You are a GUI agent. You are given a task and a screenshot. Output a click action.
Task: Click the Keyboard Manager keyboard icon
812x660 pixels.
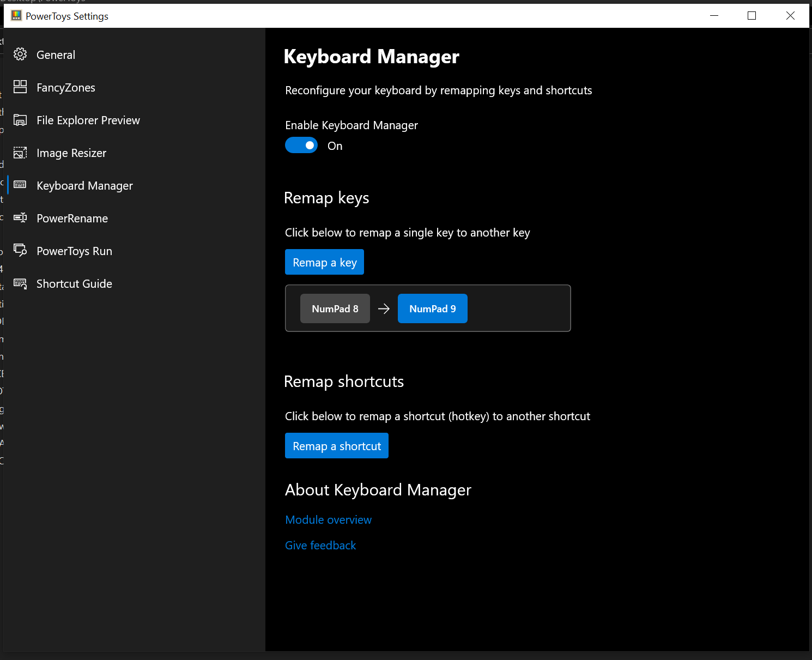pos(20,185)
